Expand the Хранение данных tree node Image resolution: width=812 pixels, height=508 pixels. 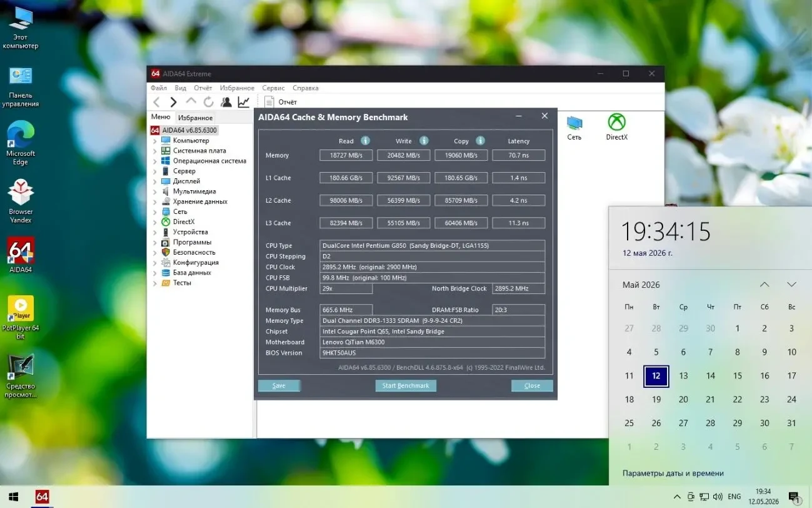point(155,201)
